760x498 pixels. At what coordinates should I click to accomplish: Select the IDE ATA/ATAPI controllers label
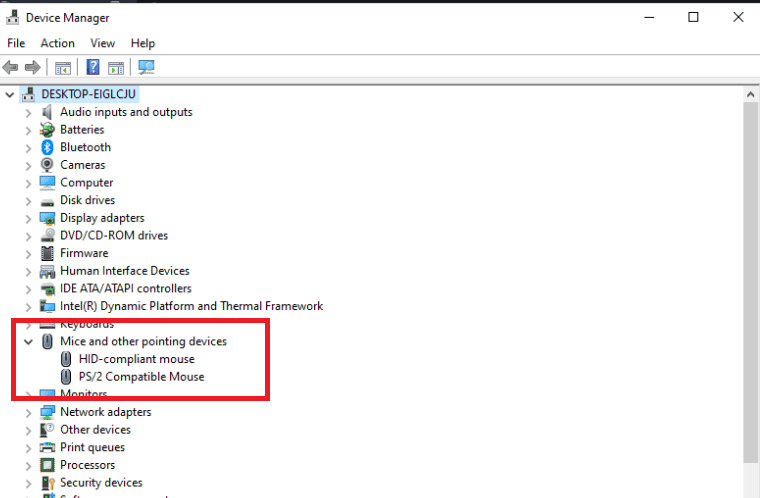[126, 289]
